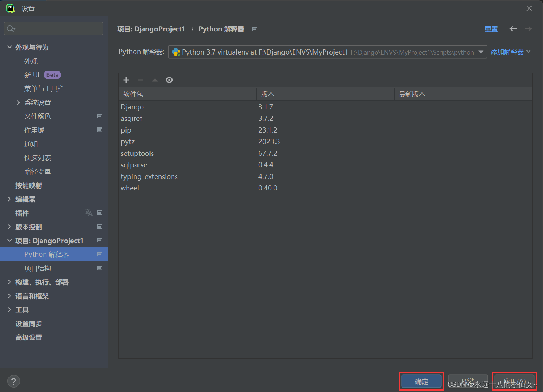
Task: Click the search magnifier icon in settings
Action: (11, 29)
